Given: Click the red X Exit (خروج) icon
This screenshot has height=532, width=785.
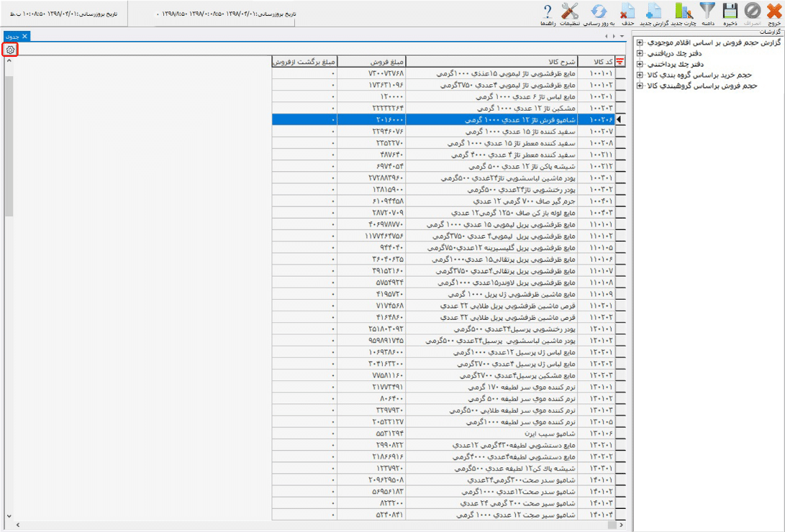Looking at the screenshot, I should 773,12.
